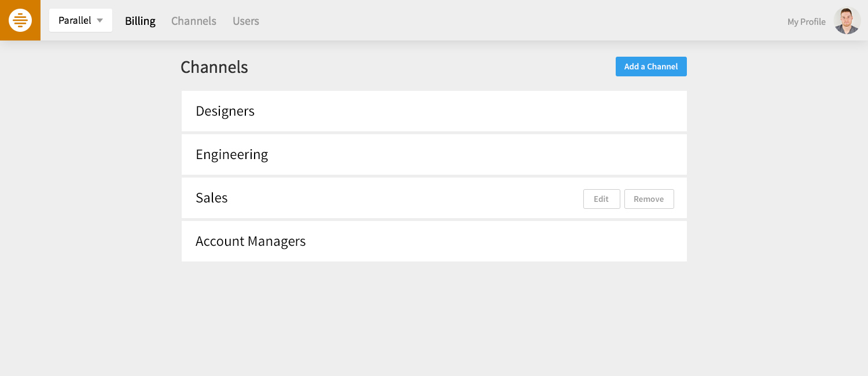The width and height of the screenshot is (868, 376).
Task: Remove the Sales channel
Action: (649, 199)
